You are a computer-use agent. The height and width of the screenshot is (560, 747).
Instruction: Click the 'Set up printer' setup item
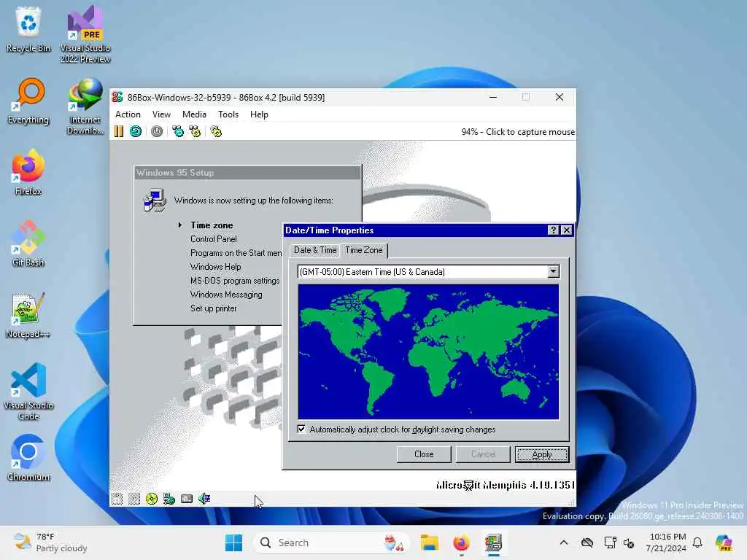pyautogui.click(x=214, y=308)
